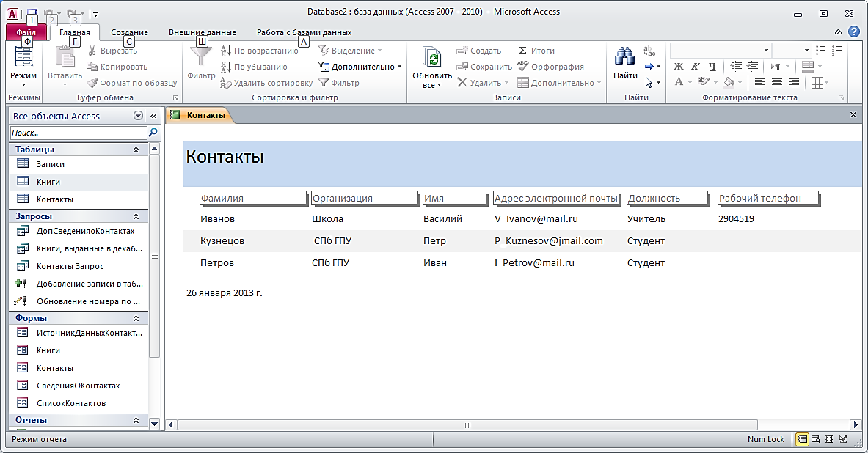Switch to Report view in status bar
Screen dimensions: 868x453
pyautogui.click(x=801, y=439)
